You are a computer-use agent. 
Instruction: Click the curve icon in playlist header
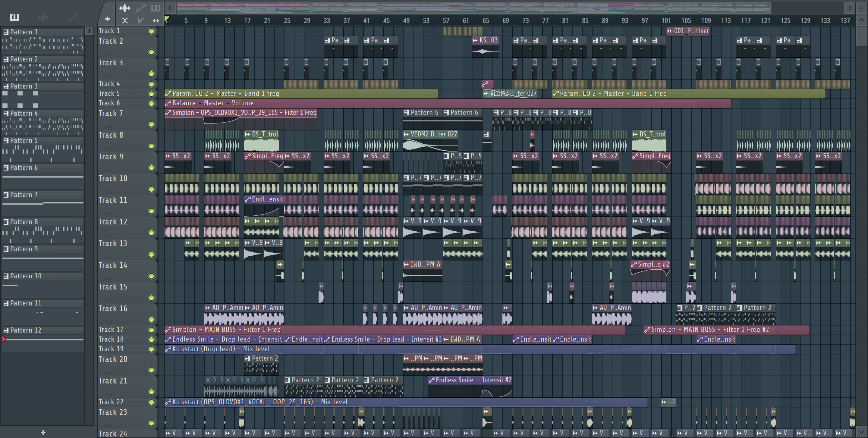tap(141, 20)
